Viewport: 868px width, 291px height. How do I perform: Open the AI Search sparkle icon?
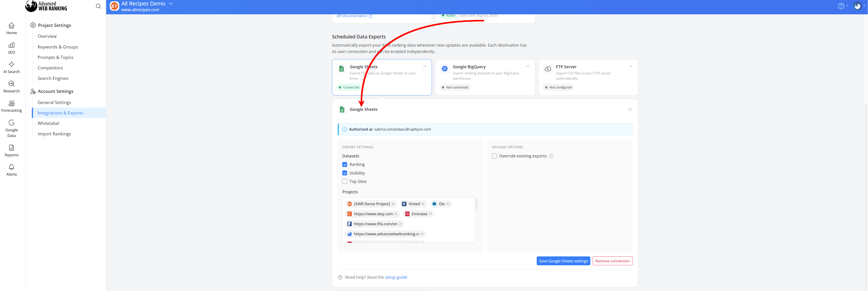(11, 64)
